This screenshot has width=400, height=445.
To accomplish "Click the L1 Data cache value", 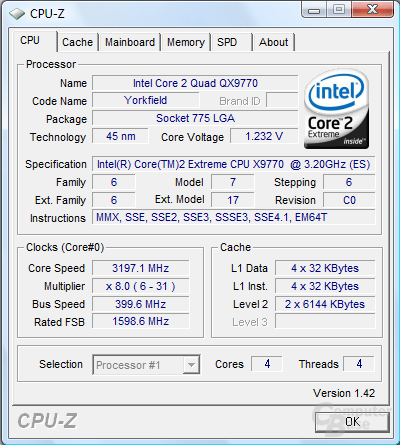I will pyautogui.click(x=325, y=268).
